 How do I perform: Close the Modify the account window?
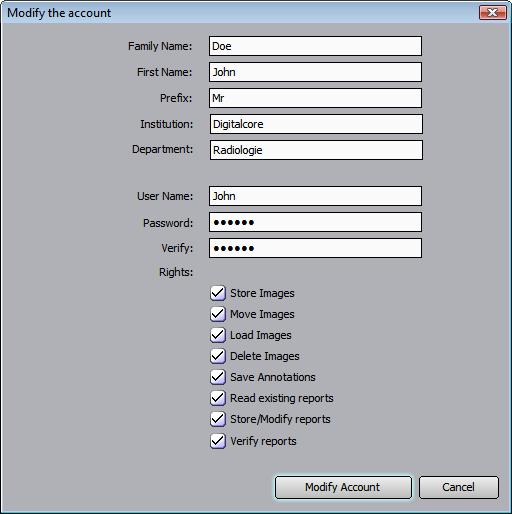point(493,13)
